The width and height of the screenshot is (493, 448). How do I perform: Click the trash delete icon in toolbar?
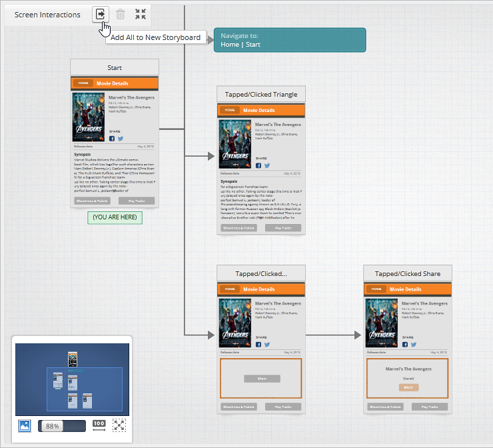pos(120,14)
